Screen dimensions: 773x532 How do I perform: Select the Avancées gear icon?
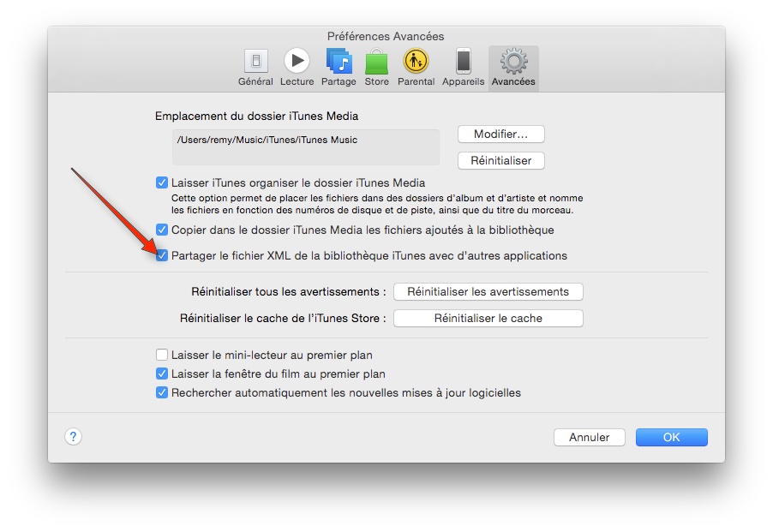tap(513, 61)
